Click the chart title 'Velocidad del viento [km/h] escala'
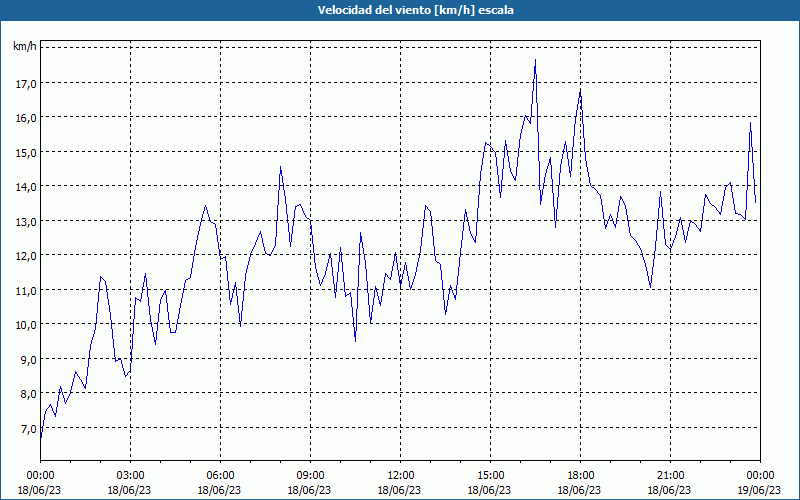 [x=415, y=10]
